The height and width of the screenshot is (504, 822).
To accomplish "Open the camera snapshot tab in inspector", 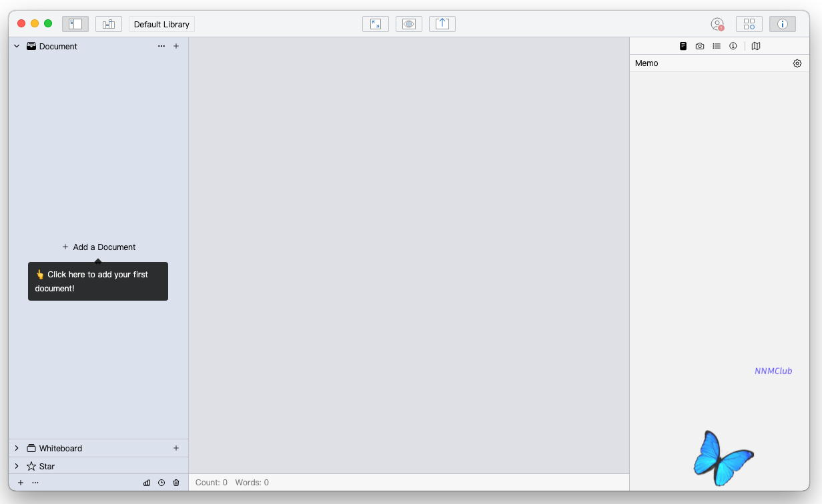I will 699,46.
